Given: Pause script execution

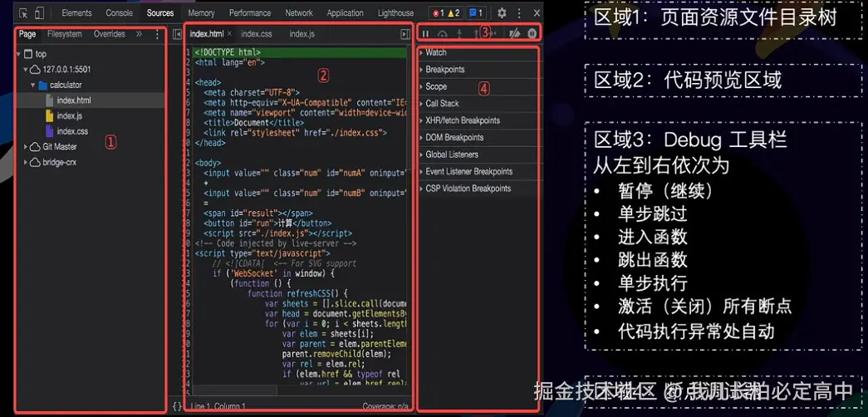Looking at the screenshot, I should [426, 34].
